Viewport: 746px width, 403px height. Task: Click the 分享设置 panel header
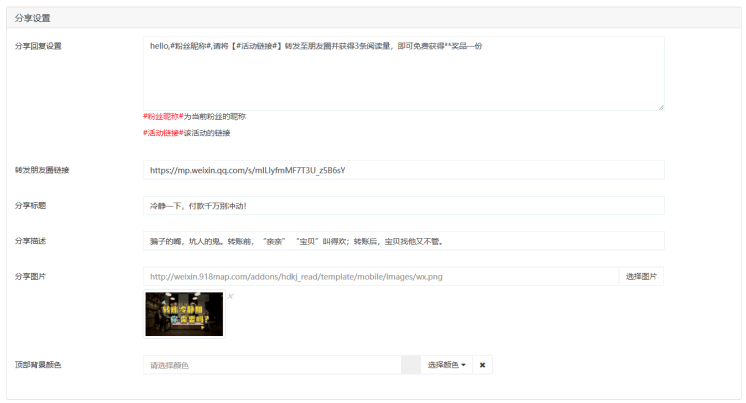coord(373,18)
